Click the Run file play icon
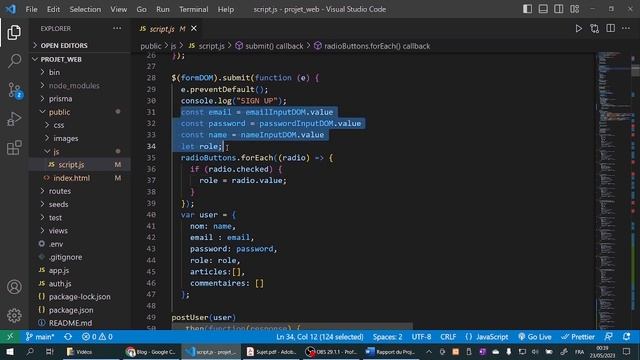Screen dimensions: 640x360 point(578,29)
